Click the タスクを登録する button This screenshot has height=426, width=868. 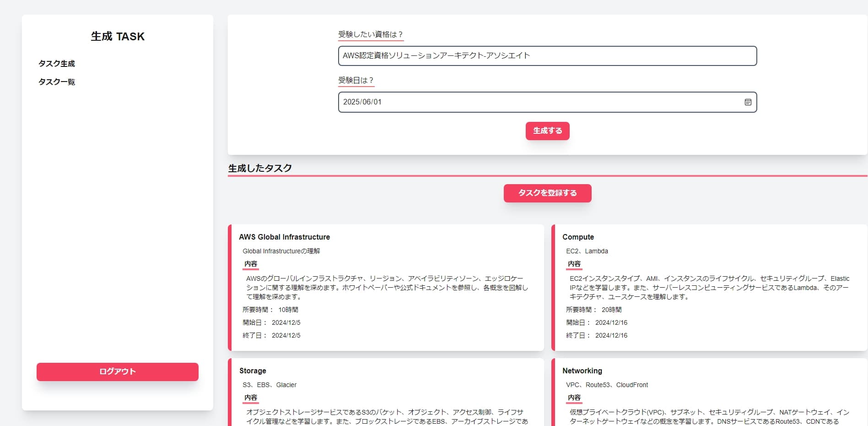coord(547,193)
